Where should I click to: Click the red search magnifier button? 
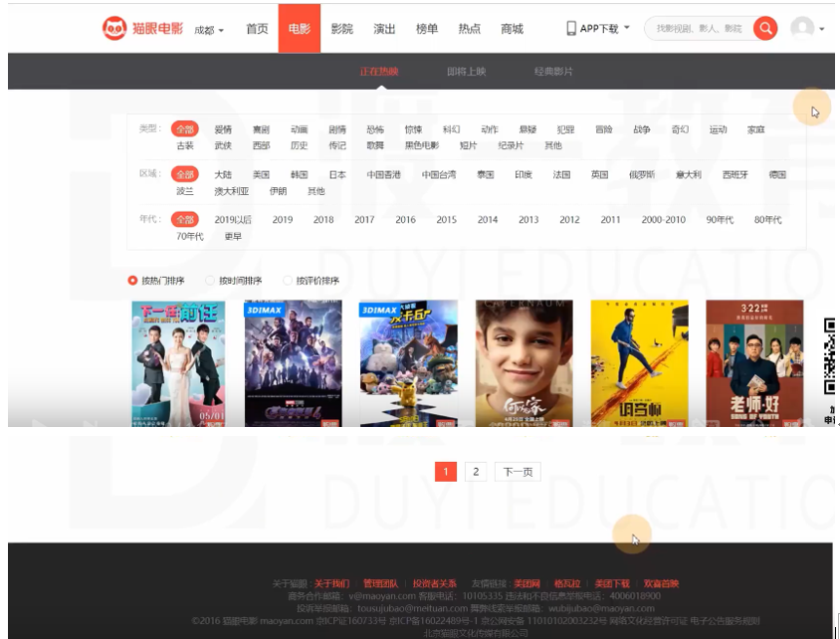point(765,28)
